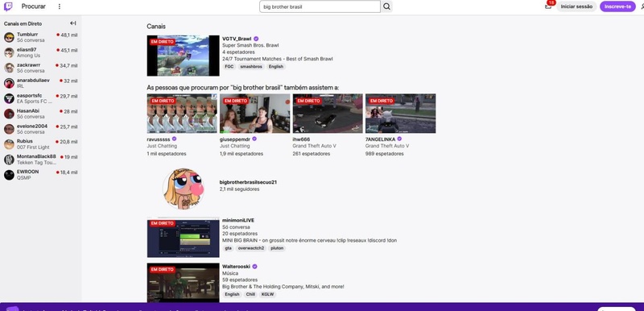Screen dimensions: 644x311
Task: Select the pluton tag
Action: pyautogui.click(x=277, y=248)
